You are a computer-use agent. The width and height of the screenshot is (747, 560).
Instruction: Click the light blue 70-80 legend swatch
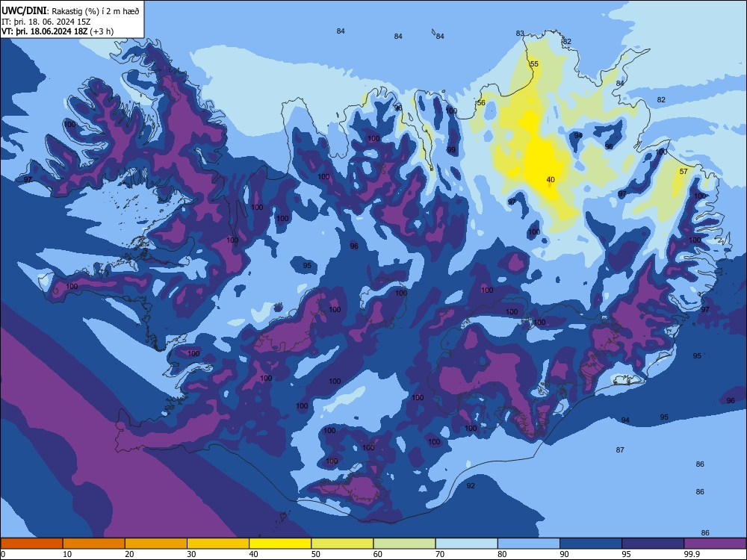pos(466,544)
